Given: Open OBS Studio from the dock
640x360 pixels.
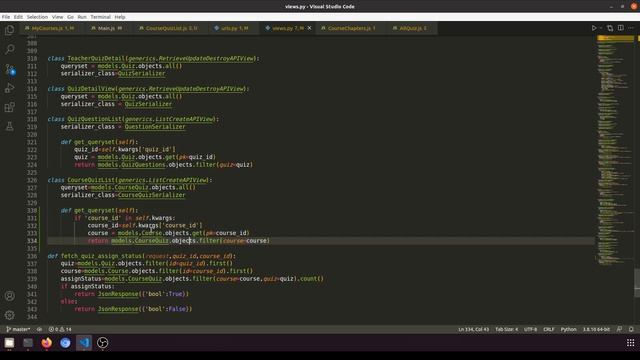Looking at the screenshot, I should [x=102, y=343].
